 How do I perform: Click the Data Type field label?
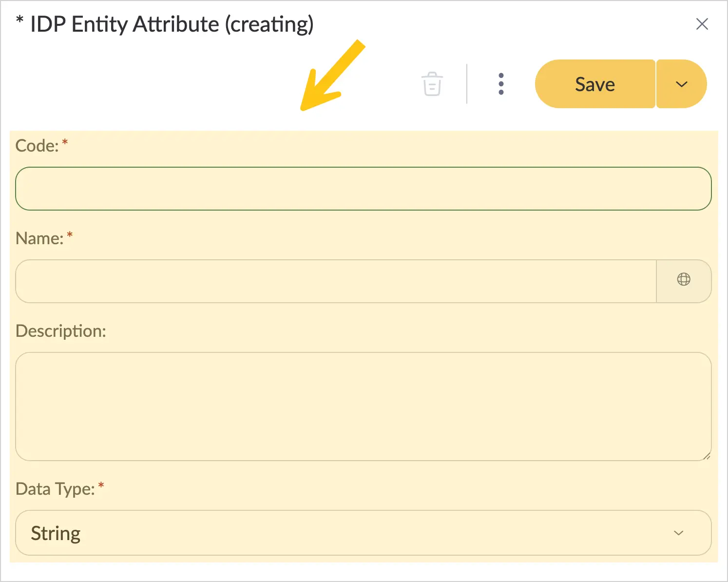55,489
